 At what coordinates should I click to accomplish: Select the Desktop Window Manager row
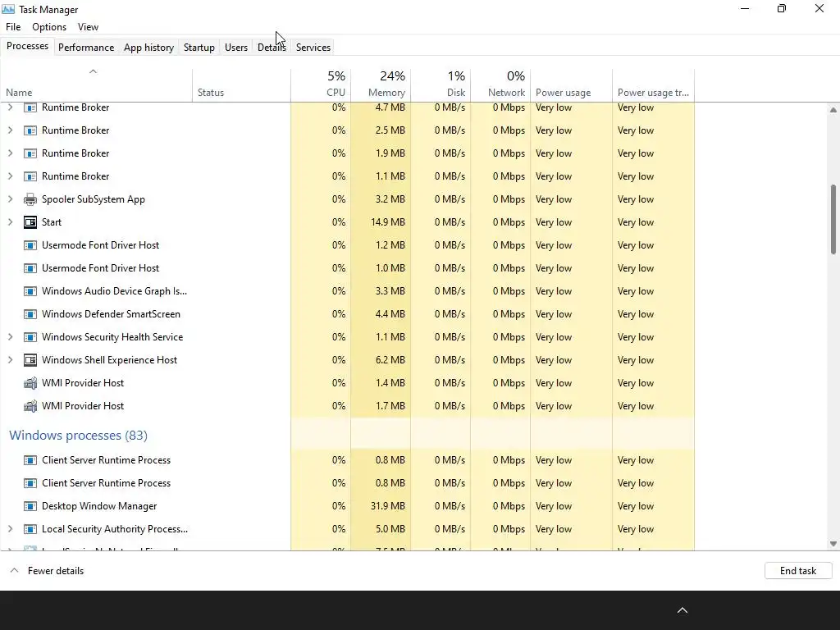pyautogui.click(x=347, y=505)
